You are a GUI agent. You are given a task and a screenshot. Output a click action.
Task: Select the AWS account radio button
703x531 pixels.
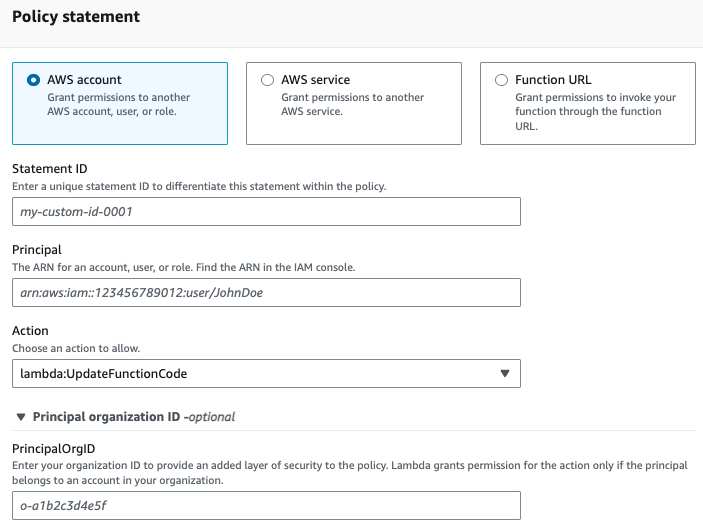(x=34, y=80)
